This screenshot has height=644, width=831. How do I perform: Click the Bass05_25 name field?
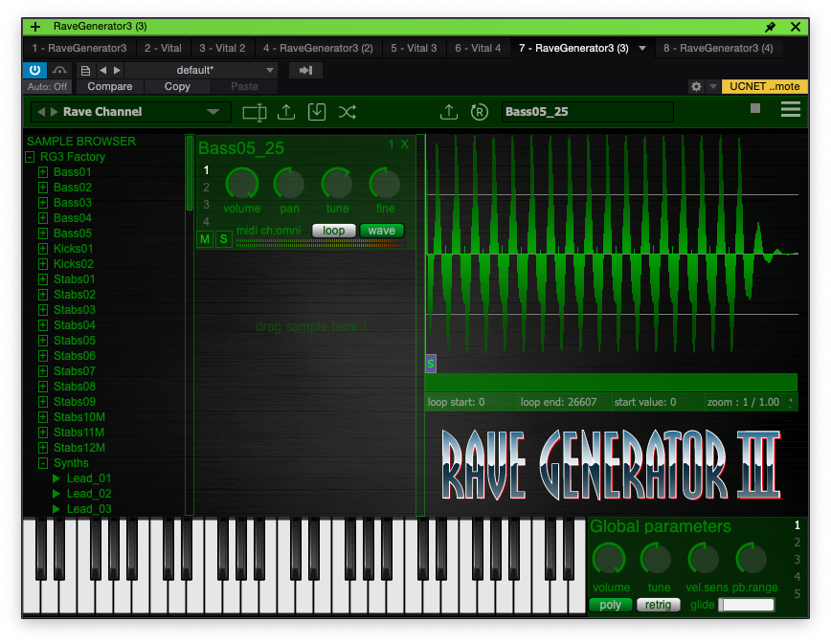coord(587,112)
